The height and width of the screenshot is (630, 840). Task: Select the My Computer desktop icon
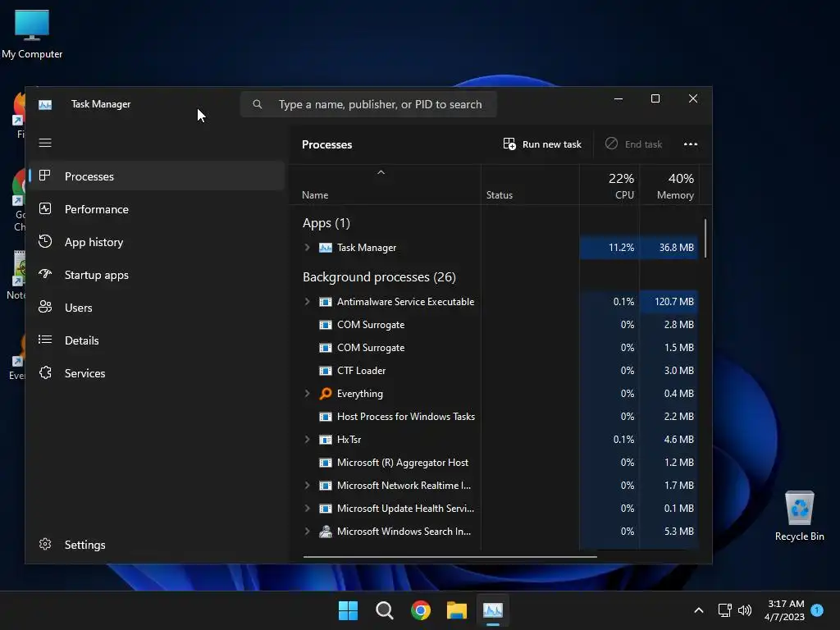coord(32,34)
